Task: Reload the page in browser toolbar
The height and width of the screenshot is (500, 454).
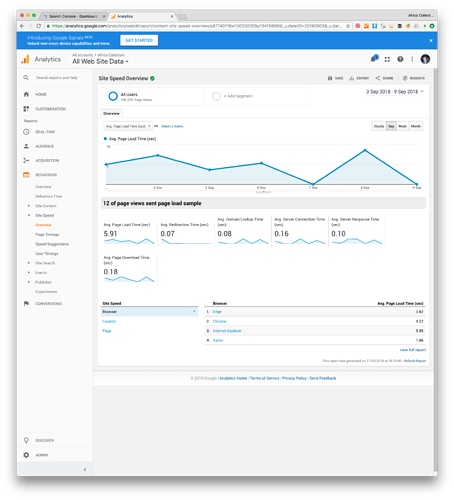Action: 39,26
